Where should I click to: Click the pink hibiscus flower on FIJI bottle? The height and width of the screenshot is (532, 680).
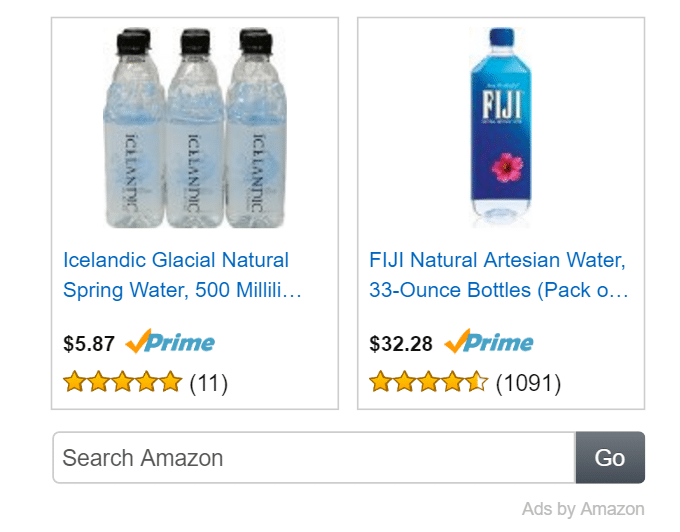coord(507,167)
